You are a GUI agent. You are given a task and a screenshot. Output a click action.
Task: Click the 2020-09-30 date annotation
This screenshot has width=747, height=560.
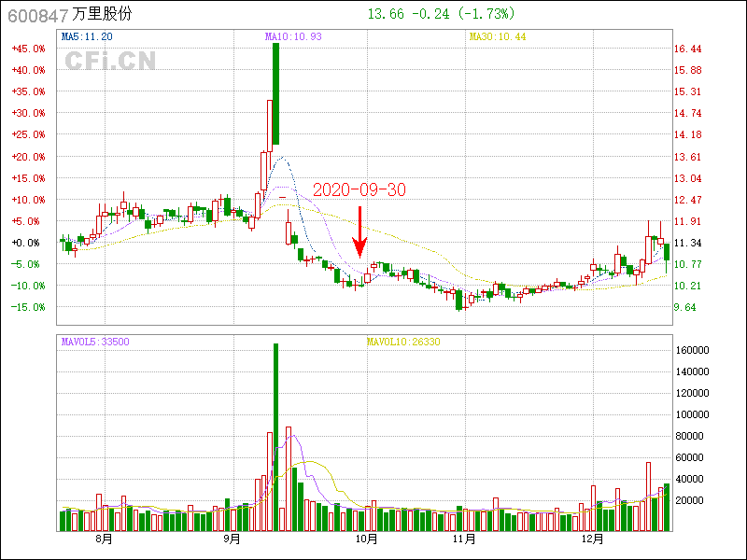(x=359, y=189)
